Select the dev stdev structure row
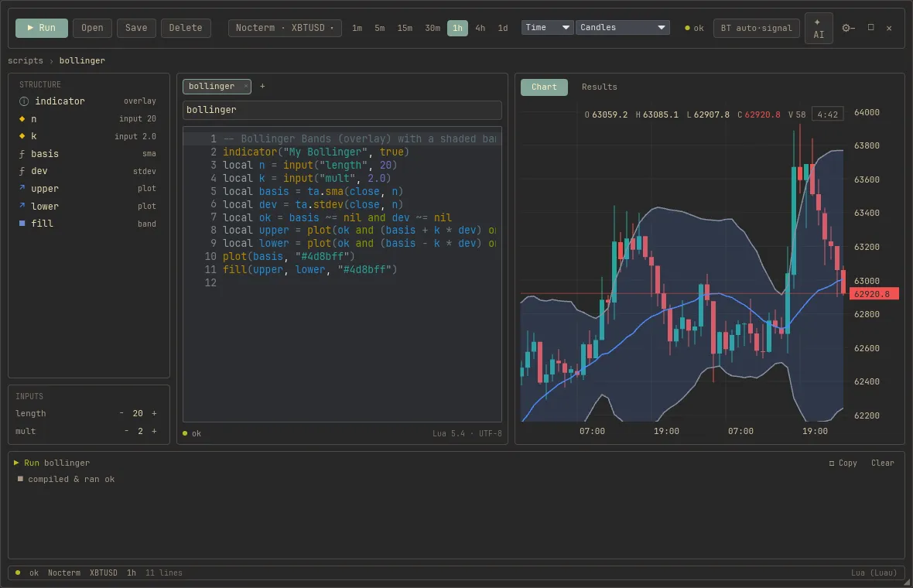Image resolution: width=913 pixels, height=588 pixels. tap(88, 171)
